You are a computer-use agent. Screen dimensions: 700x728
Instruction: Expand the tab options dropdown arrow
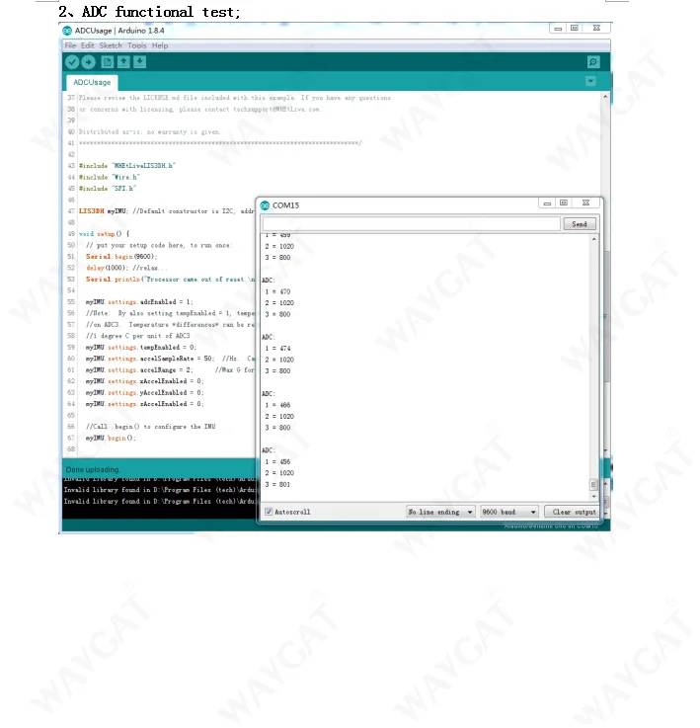[590, 81]
